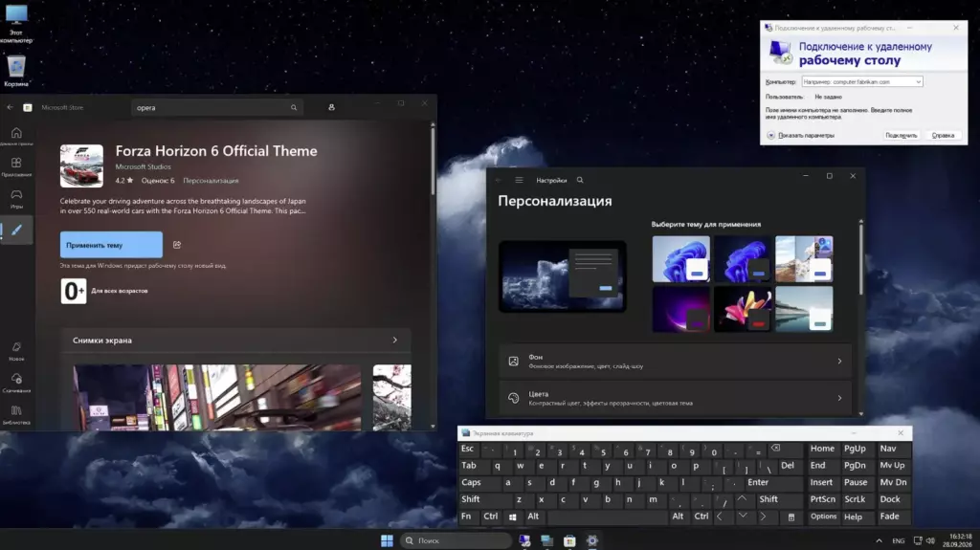Click ENG language indicator in tray

(x=898, y=540)
